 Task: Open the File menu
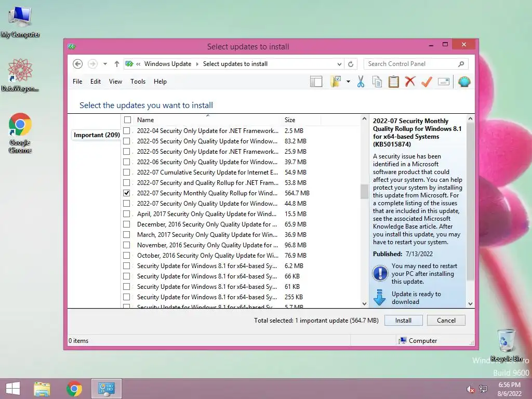77,82
